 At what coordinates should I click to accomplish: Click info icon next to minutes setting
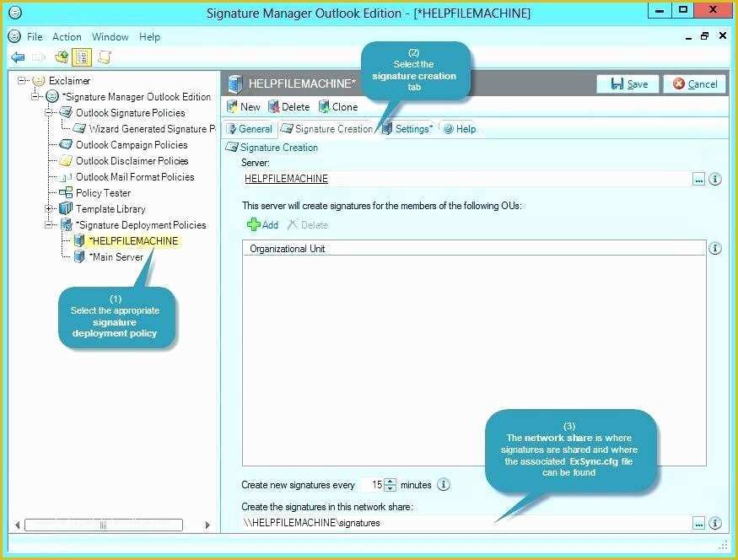tap(444, 484)
